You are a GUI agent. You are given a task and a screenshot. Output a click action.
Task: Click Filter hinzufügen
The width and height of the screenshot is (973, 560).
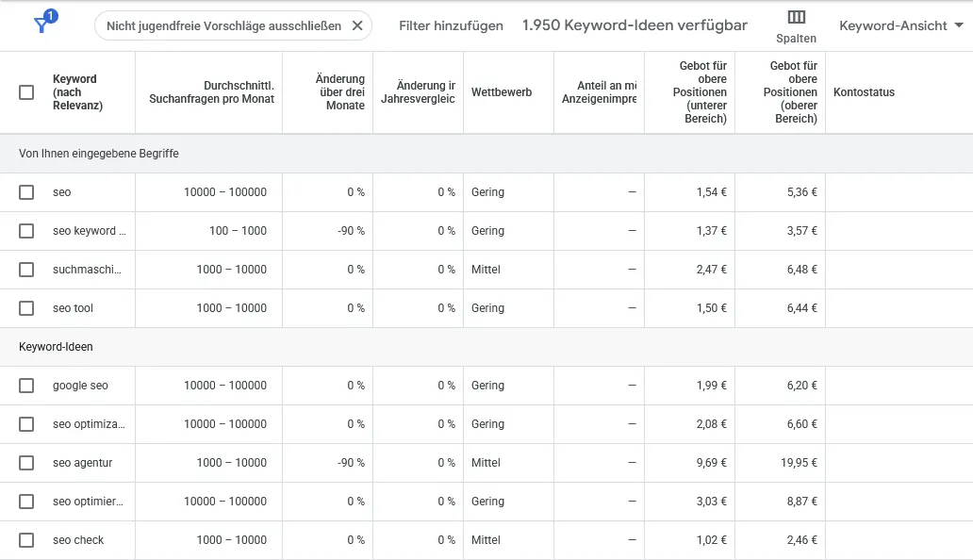(x=453, y=25)
